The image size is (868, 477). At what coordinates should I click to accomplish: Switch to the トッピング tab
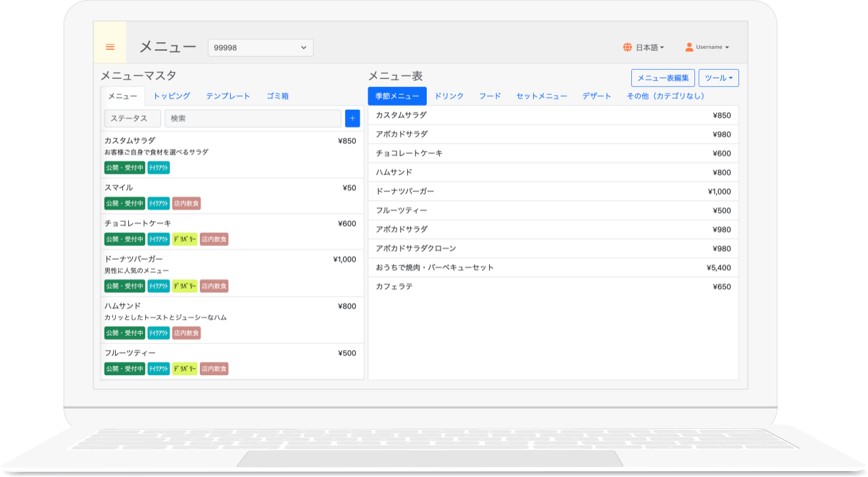172,96
